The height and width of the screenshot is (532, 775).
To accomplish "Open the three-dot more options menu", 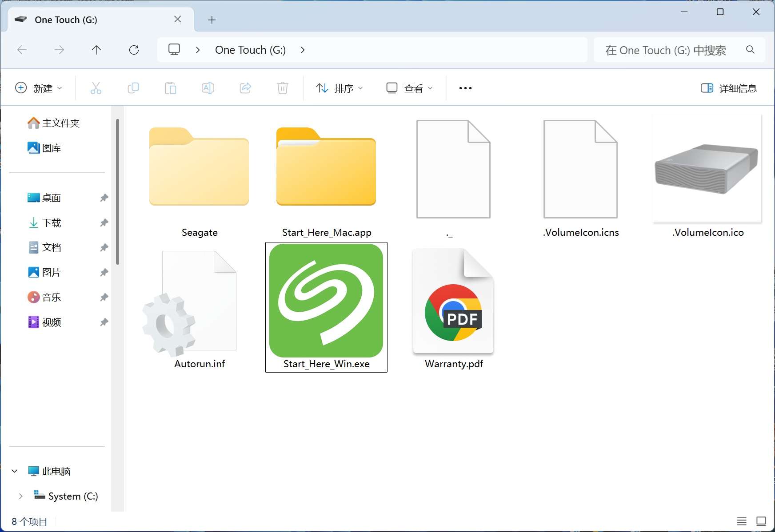I will [465, 88].
